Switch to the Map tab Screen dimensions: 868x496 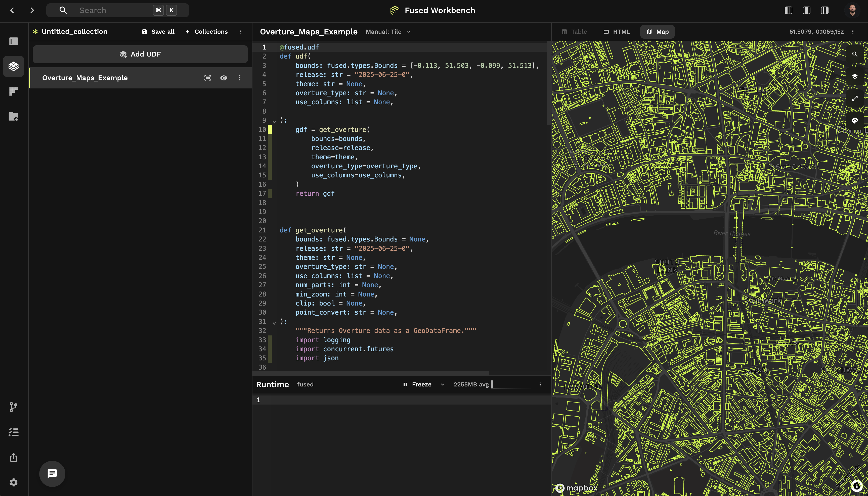657,32
